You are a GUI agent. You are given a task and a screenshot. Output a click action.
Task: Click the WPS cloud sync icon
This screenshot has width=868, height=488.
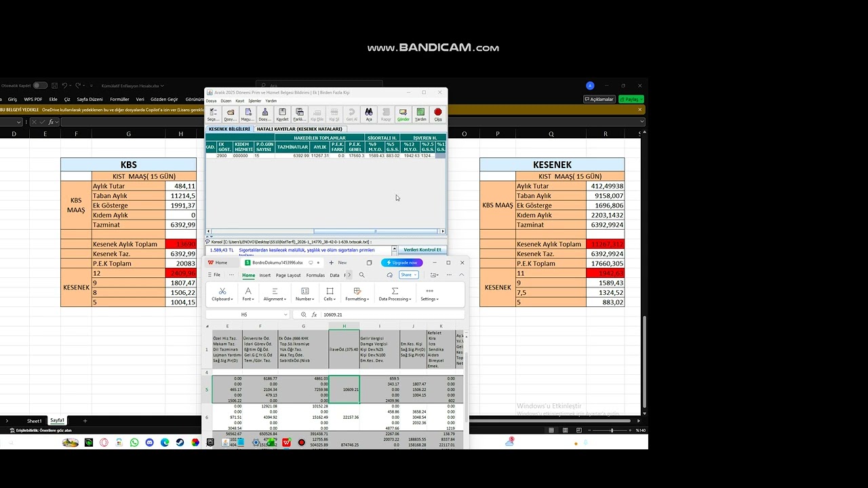tap(390, 275)
